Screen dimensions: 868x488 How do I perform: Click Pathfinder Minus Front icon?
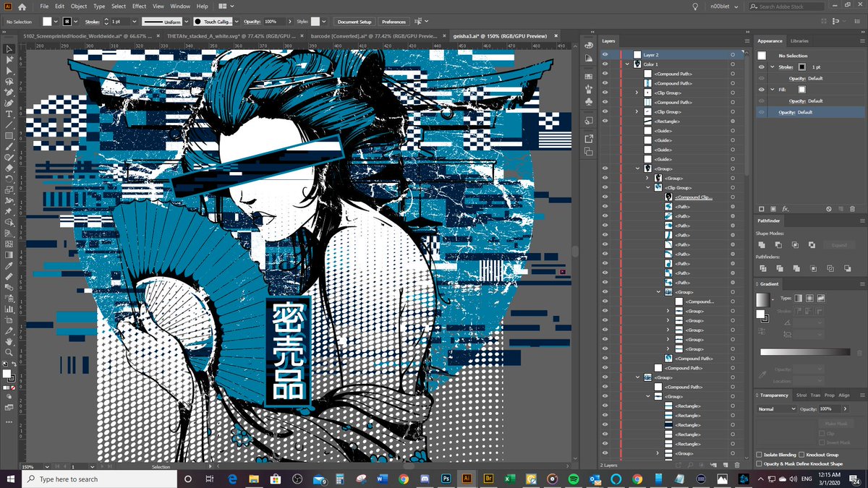tap(779, 245)
